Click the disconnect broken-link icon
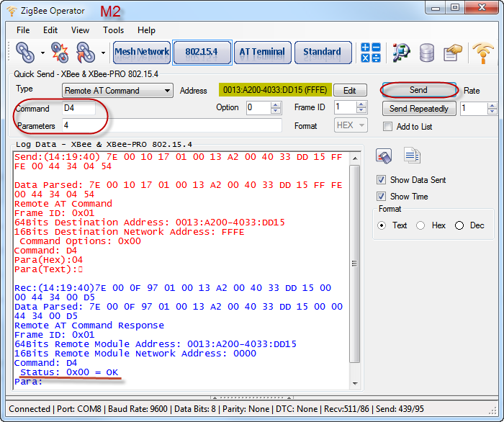 (x=60, y=53)
